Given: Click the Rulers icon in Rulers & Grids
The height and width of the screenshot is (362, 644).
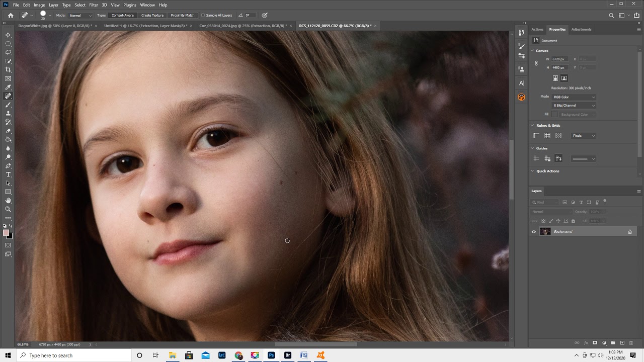Looking at the screenshot, I should [536, 135].
